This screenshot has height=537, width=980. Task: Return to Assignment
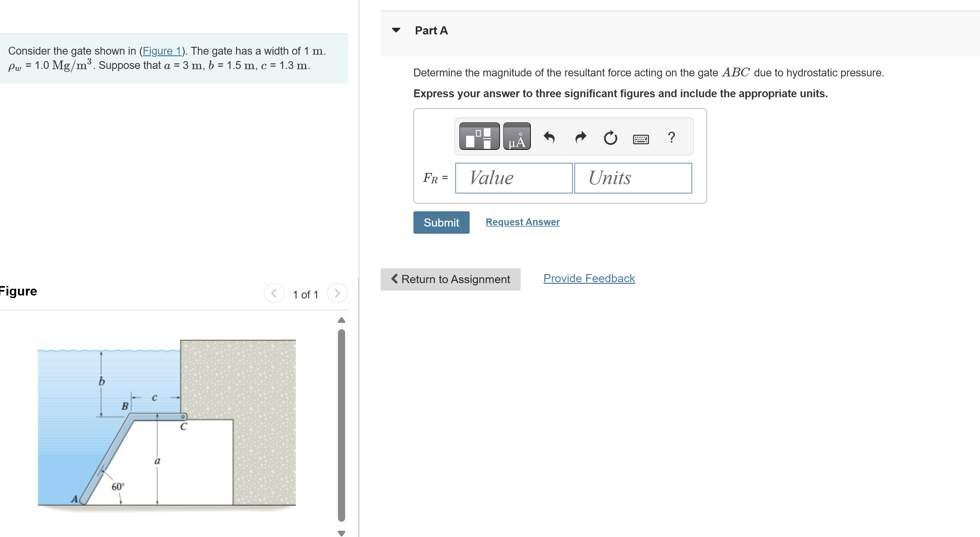(450, 279)
